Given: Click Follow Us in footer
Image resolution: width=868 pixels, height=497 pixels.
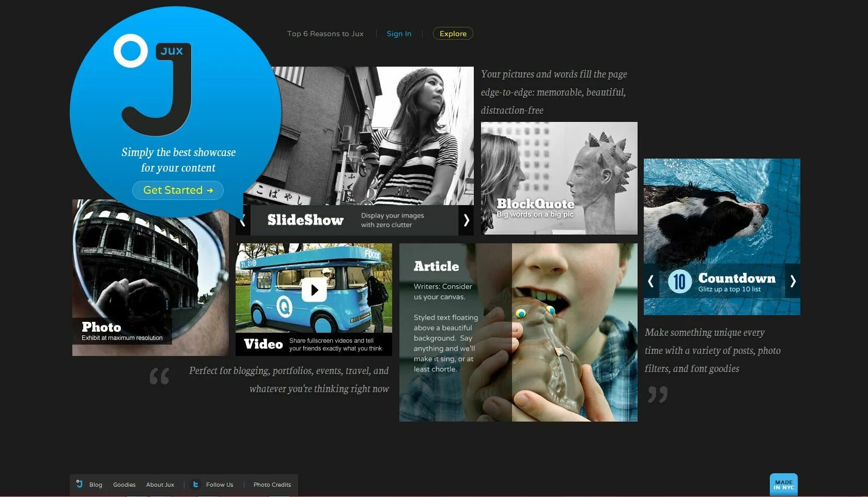Looking at the screenshot, I should point(220,485).
